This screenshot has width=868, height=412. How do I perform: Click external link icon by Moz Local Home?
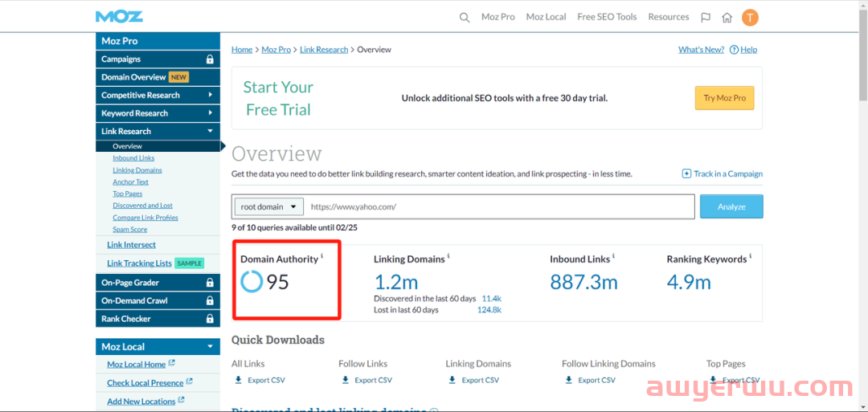point(172,363)
